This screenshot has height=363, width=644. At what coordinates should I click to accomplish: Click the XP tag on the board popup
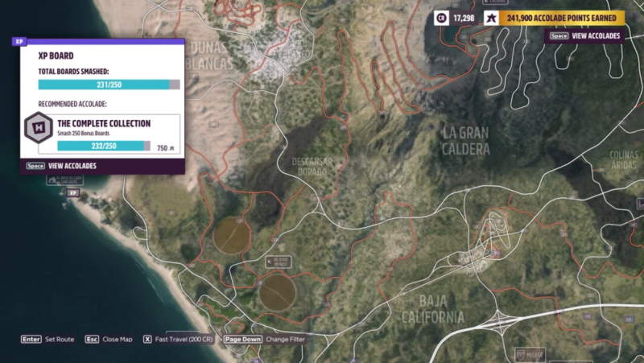[x=19, y=42]
